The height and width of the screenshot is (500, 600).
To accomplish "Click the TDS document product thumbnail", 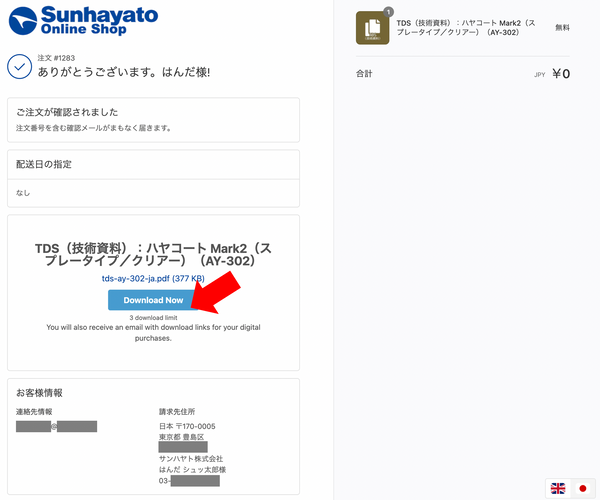I will pyautogui.click(x=372, y=28).
